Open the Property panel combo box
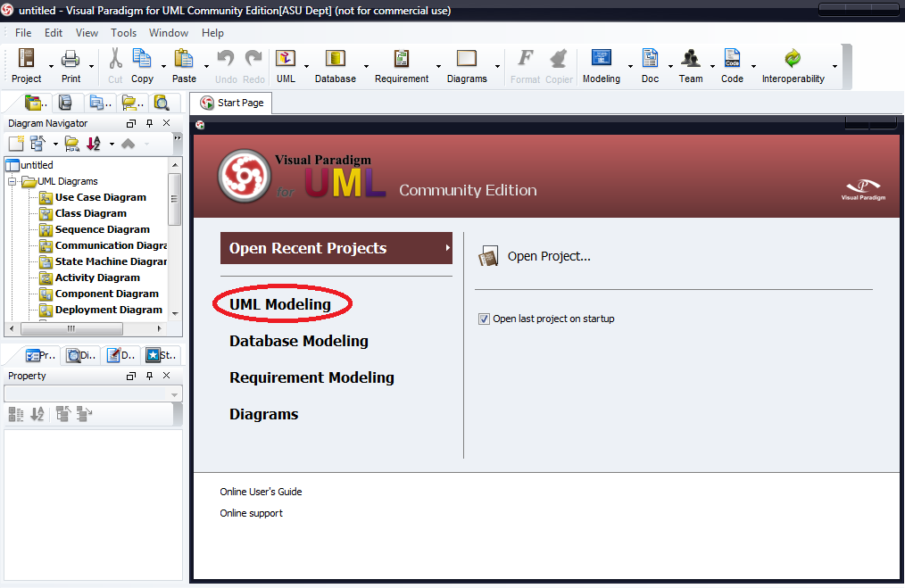This screenshot has width=905, height=588. 93,394
